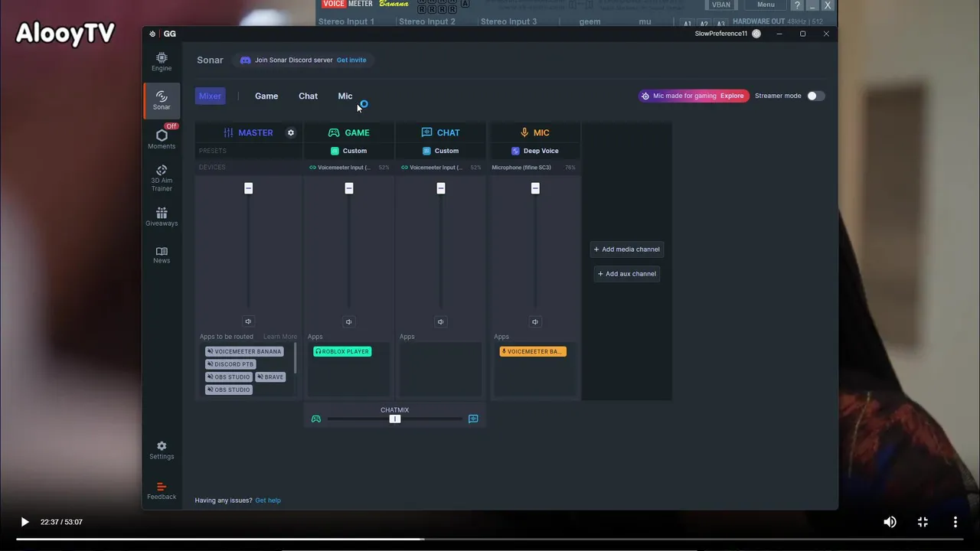Click the Discord logo icon

pyautogui.click(x=245, y=60)
